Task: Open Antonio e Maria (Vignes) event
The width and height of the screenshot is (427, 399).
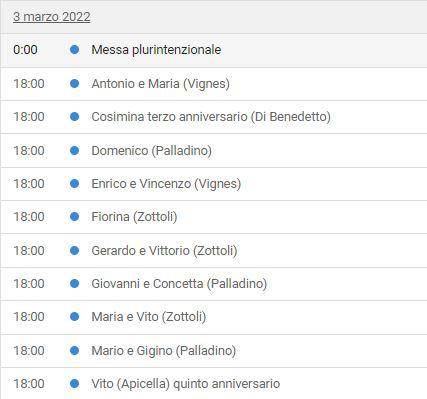Action: point(161,83)
